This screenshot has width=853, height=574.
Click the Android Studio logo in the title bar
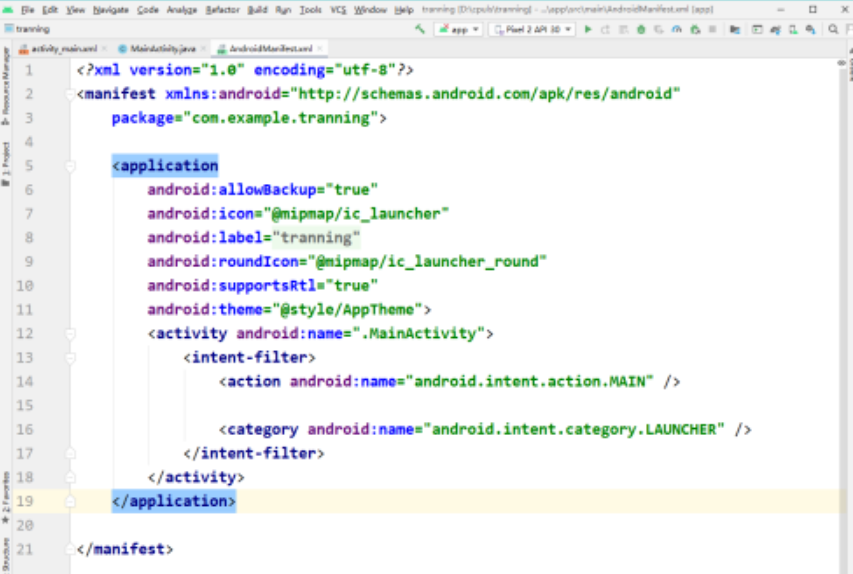[8, 9]
